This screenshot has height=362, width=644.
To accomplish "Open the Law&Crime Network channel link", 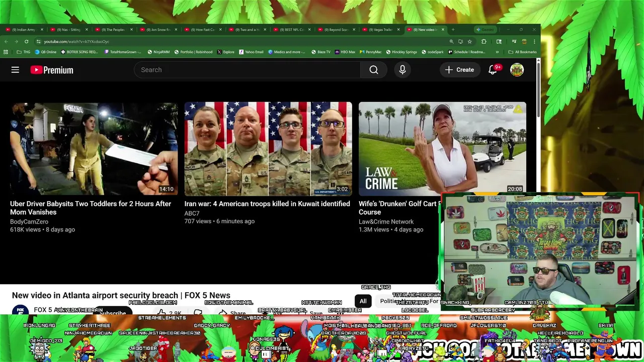I will pos(386,222).
